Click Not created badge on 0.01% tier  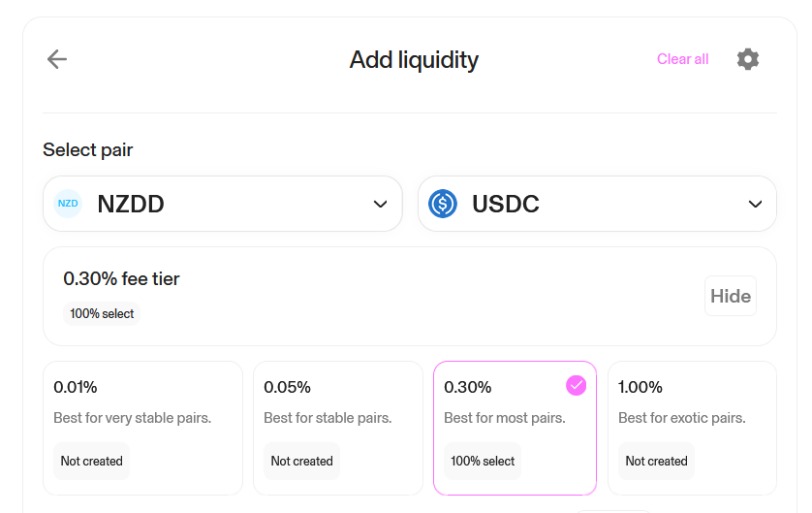click(x=91, y=461)
